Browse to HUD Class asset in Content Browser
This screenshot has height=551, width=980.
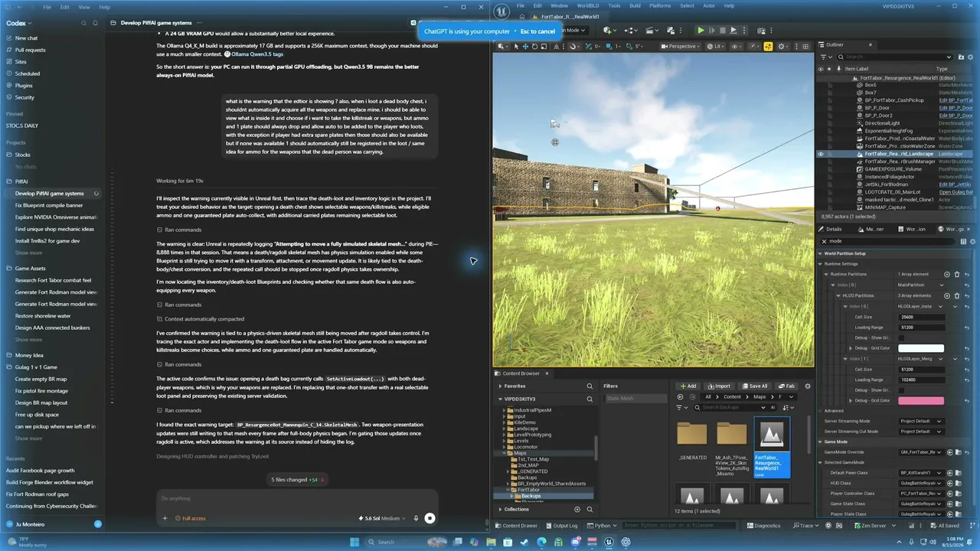[x=957, y=483]
